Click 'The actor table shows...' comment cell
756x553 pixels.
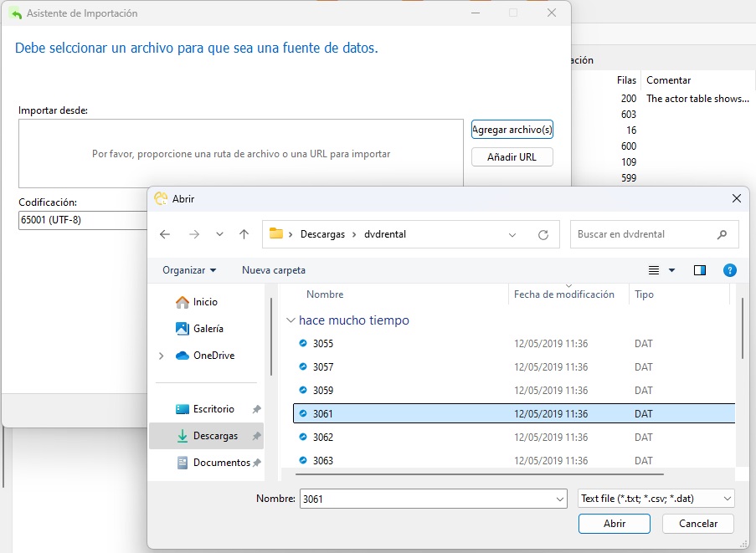pyautogui.click(x=697, y=98)
